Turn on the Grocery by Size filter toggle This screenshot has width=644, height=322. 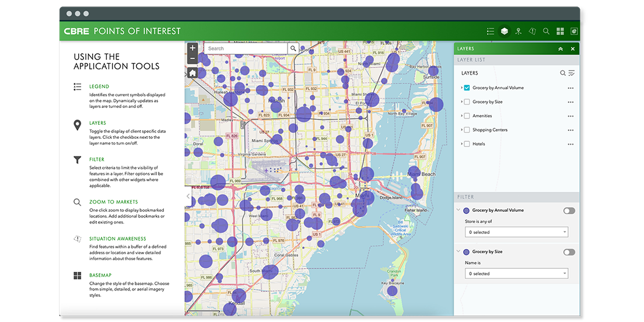[x=569, y=252]
